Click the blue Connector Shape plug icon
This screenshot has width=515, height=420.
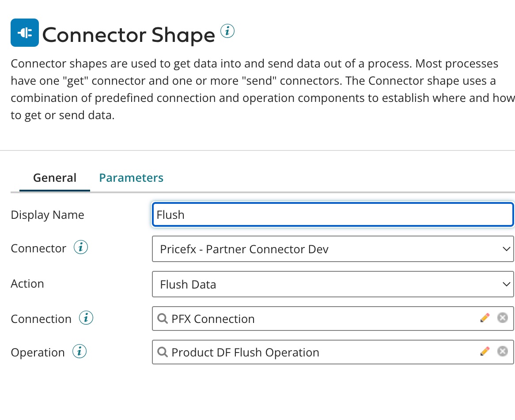click(25, 33)
